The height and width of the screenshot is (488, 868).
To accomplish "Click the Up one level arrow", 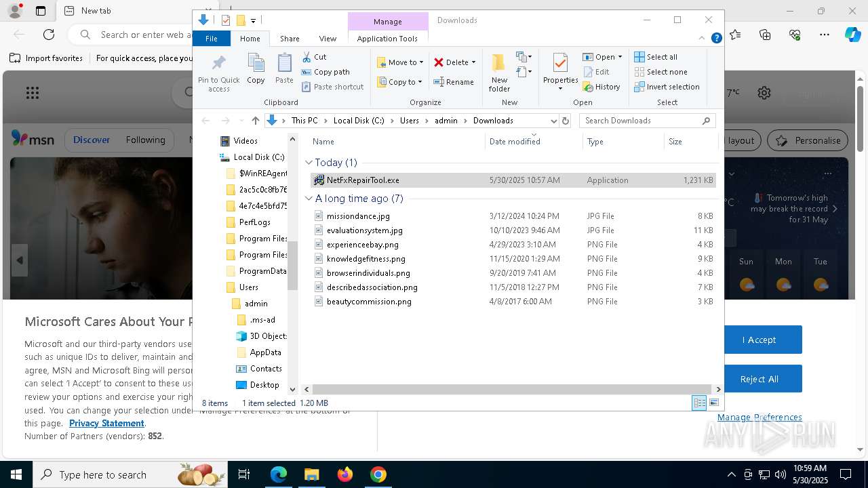I will coord(255,121).
